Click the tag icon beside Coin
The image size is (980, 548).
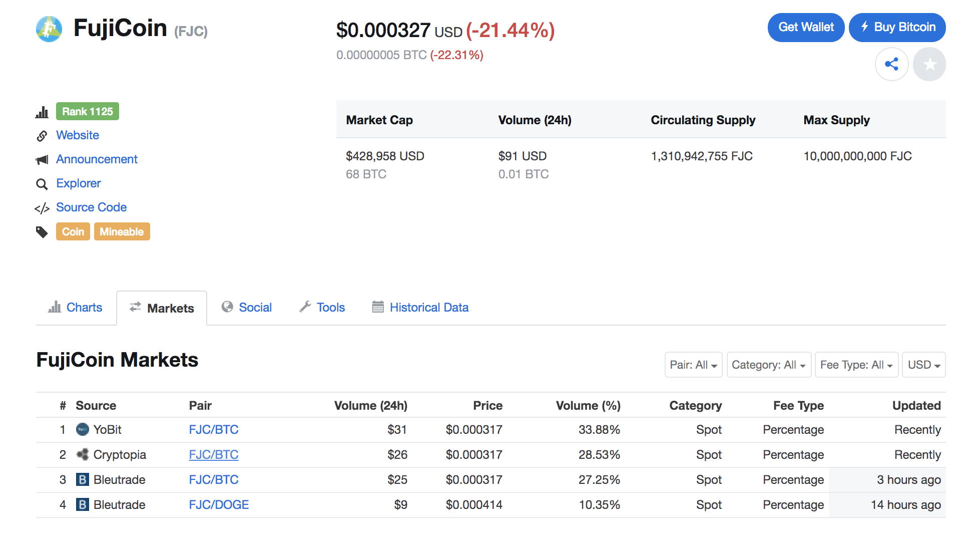(x=42, y=232)
